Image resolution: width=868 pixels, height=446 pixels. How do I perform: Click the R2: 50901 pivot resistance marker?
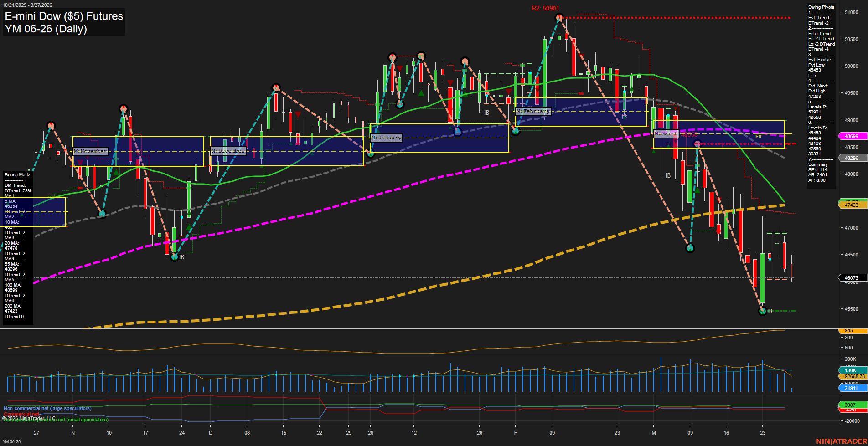tap(546, 8)
